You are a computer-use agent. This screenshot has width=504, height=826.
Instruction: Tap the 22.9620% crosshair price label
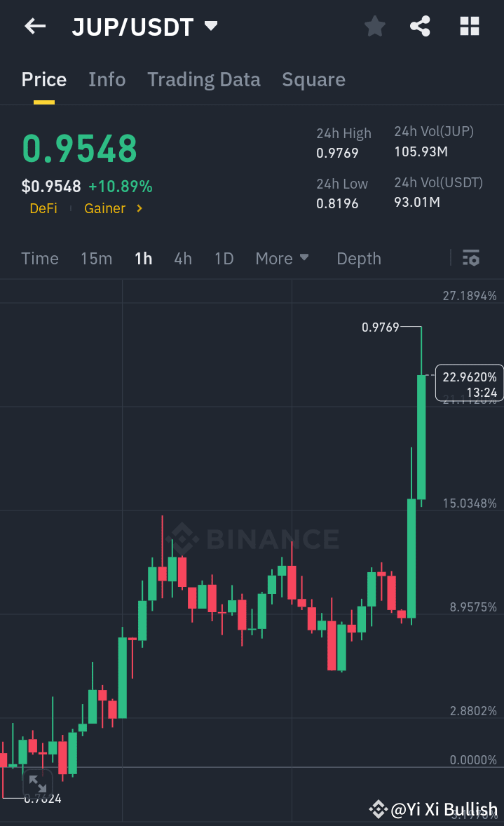468,384
